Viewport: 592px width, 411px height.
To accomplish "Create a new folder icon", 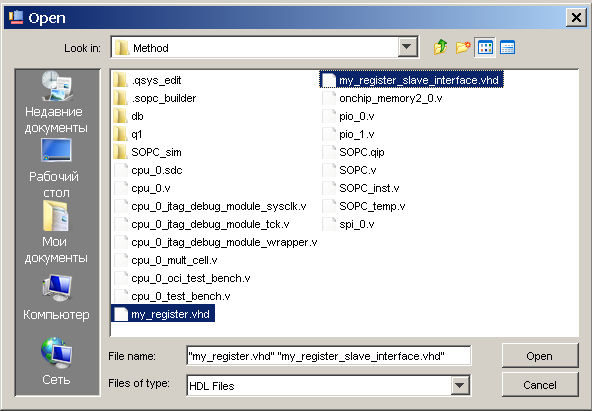I will [x=463, y=48].
